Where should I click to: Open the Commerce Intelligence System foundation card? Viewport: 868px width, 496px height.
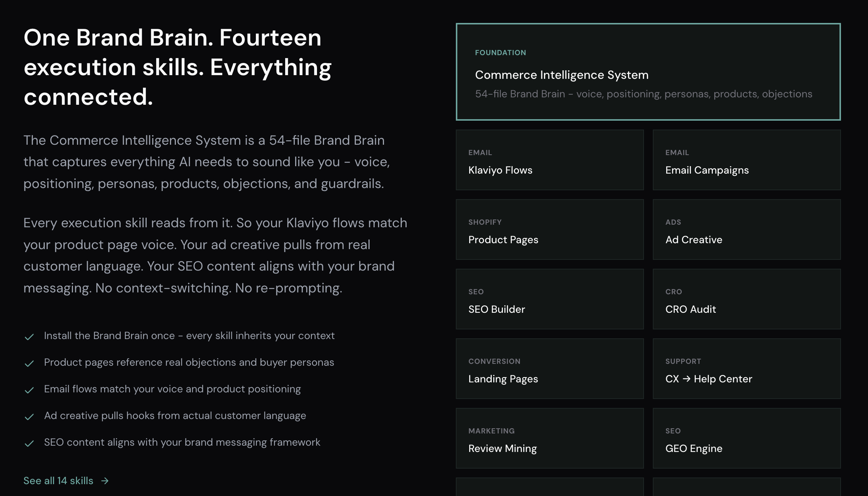pos(648,72)
